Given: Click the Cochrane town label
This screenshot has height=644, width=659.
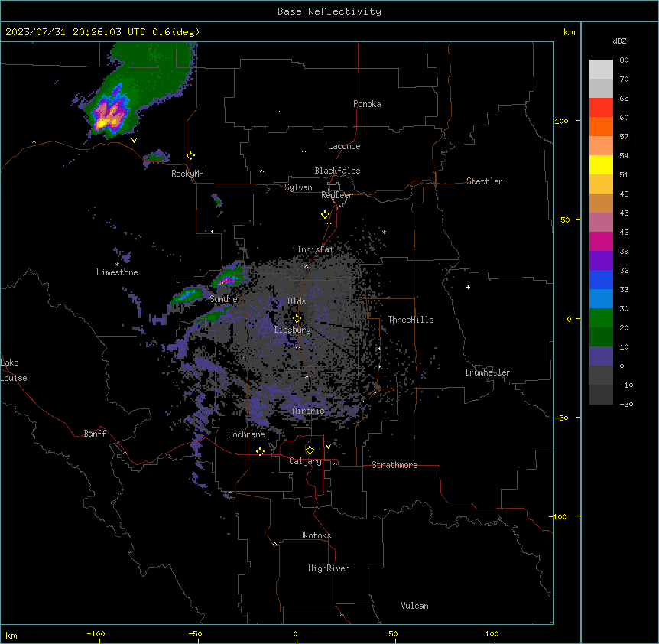Looking at the screenshot, I should 246,434.
